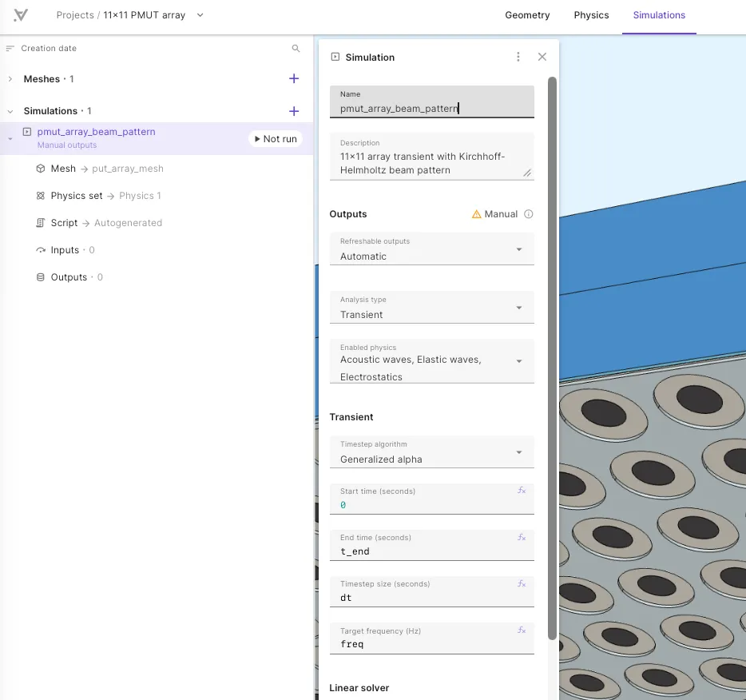Click the Manual label in Outputs header
The image size is (746, 700).
pos(501,214)
